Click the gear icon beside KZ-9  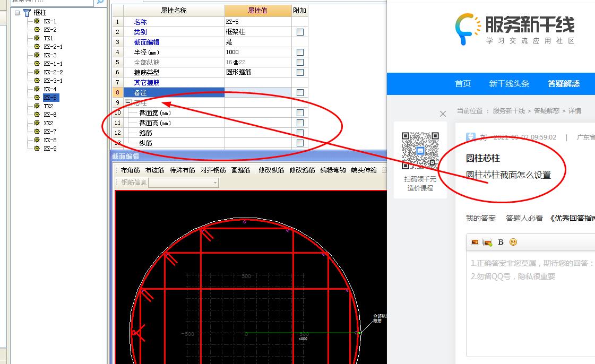tap(37, 148)
